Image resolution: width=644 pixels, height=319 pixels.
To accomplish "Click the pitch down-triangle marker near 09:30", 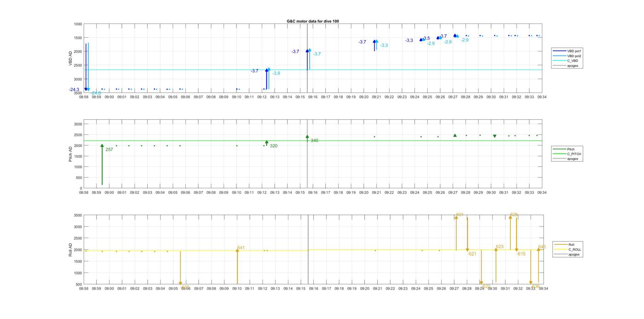I will (494, 136).
